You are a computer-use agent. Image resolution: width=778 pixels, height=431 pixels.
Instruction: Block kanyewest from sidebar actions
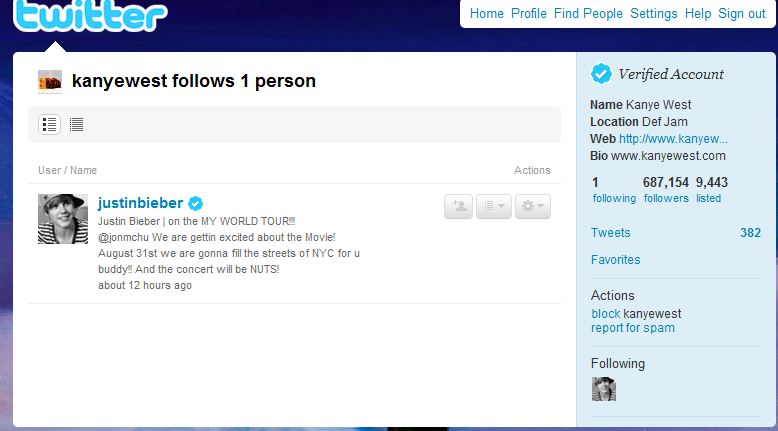point(605,313)
